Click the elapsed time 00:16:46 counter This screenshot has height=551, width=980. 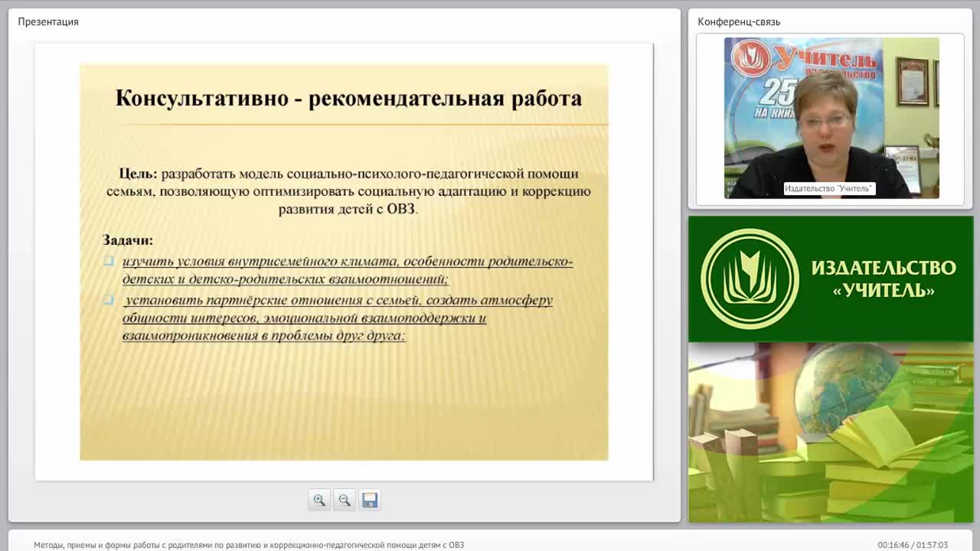tap(893, 545)
